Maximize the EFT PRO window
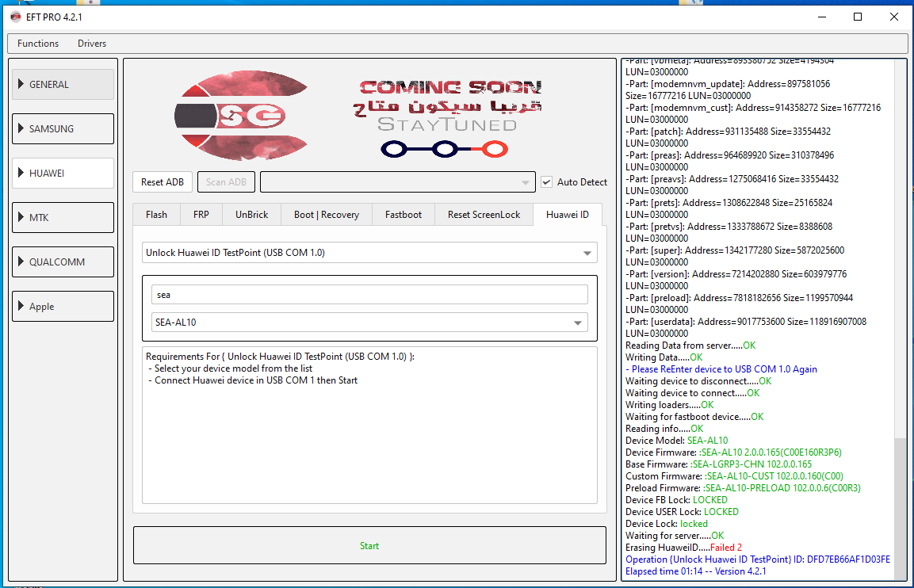Viewport: 914px width, 588px height. click(x=858, y=17)
